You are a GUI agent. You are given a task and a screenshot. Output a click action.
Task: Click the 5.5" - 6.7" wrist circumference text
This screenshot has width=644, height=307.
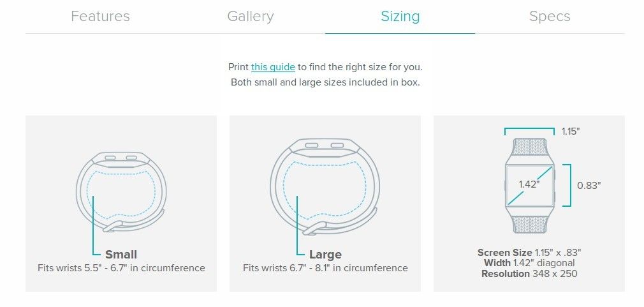(121, 268)
